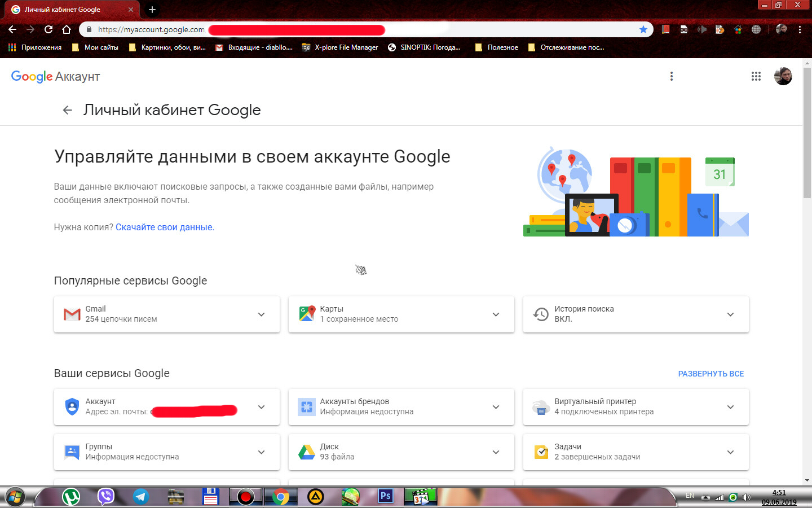Expand the Диск card
This screenshot has height=508, width=812.
[x=496, y=452]
